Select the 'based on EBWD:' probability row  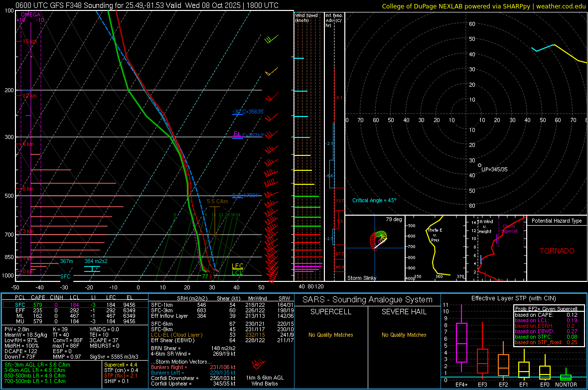[546, 331]
